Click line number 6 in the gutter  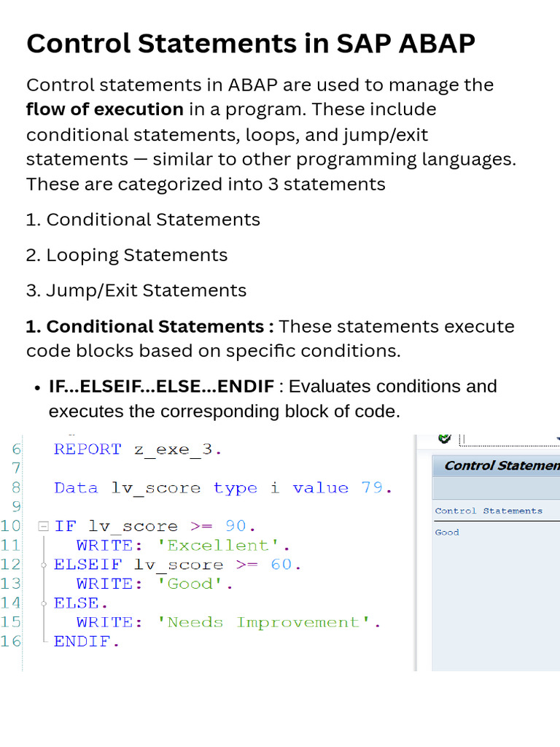coord(16,449)
